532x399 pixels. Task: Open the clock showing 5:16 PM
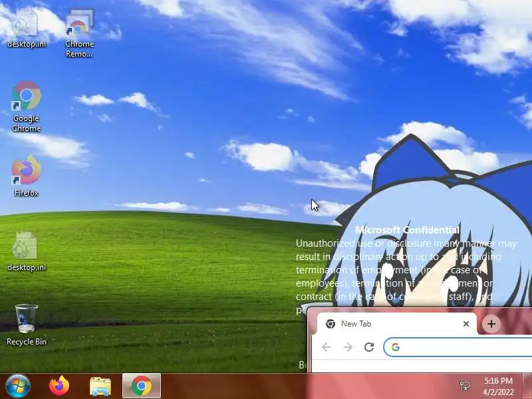point(498,386)
